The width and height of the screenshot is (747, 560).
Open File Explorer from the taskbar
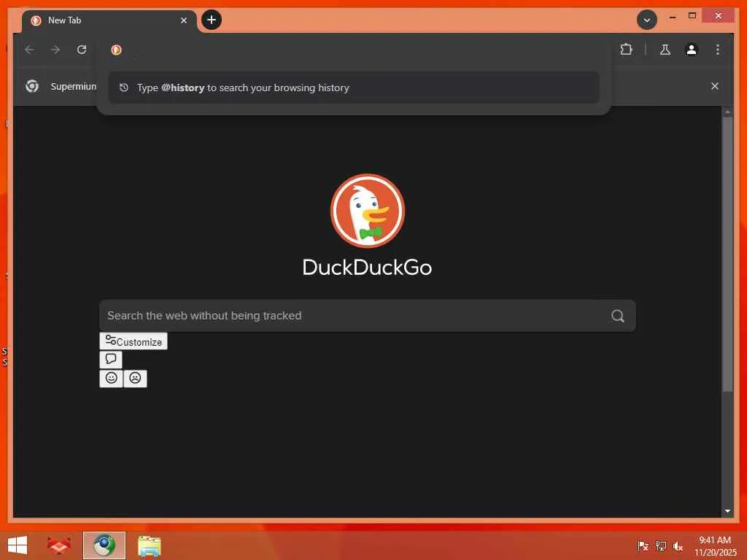[149, 545]
